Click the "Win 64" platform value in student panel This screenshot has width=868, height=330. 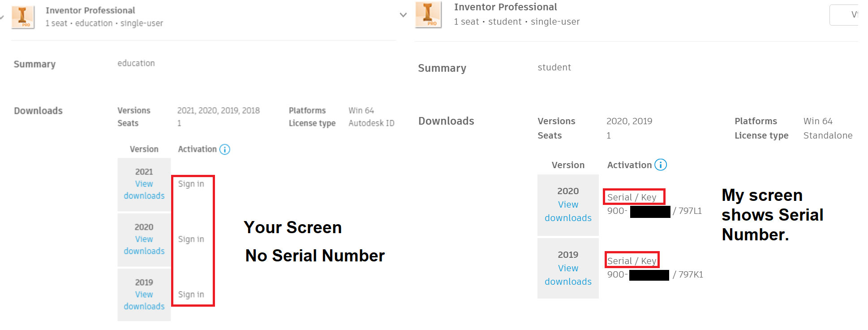818,121
